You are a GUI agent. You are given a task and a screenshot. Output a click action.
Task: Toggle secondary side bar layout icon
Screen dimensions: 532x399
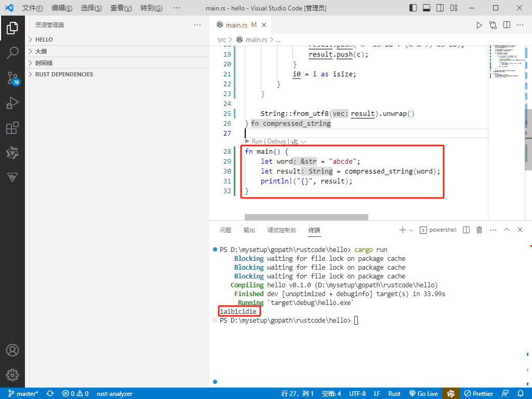coord(440,8)
